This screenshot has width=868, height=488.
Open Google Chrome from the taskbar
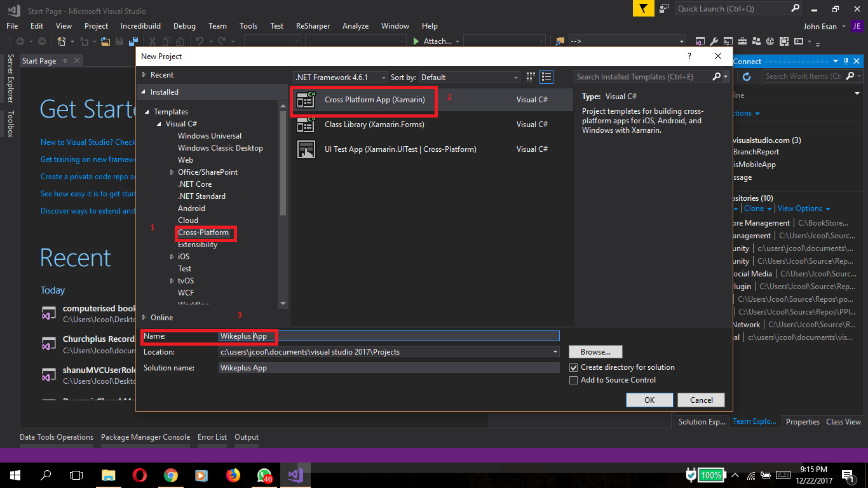click(x=170, y=475)
